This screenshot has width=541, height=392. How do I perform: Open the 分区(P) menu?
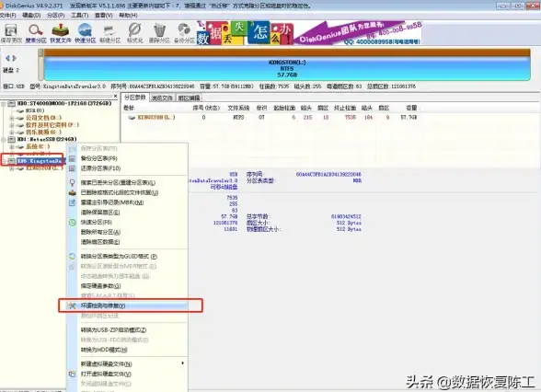coord(55,15)
